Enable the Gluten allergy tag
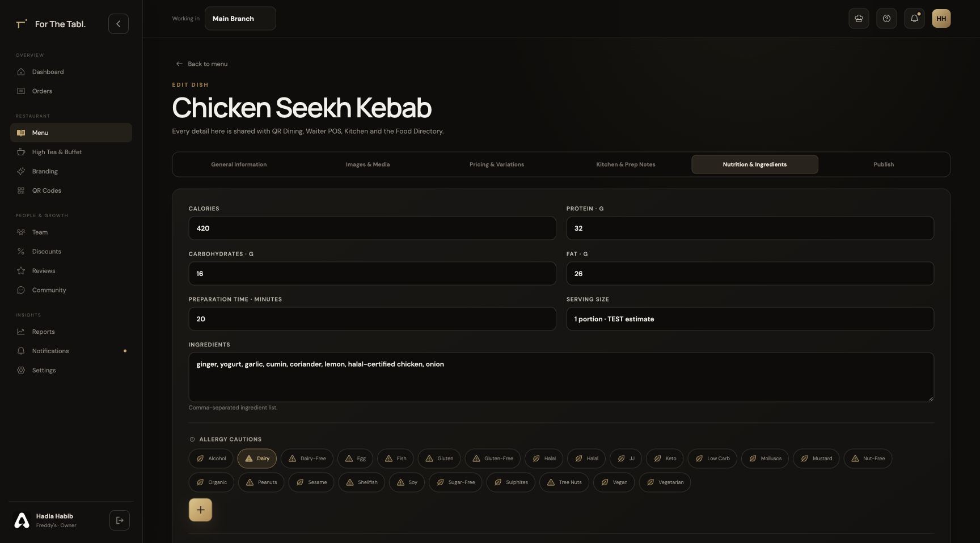Screen dimensions: 980x543 click(x=439, y=459)
